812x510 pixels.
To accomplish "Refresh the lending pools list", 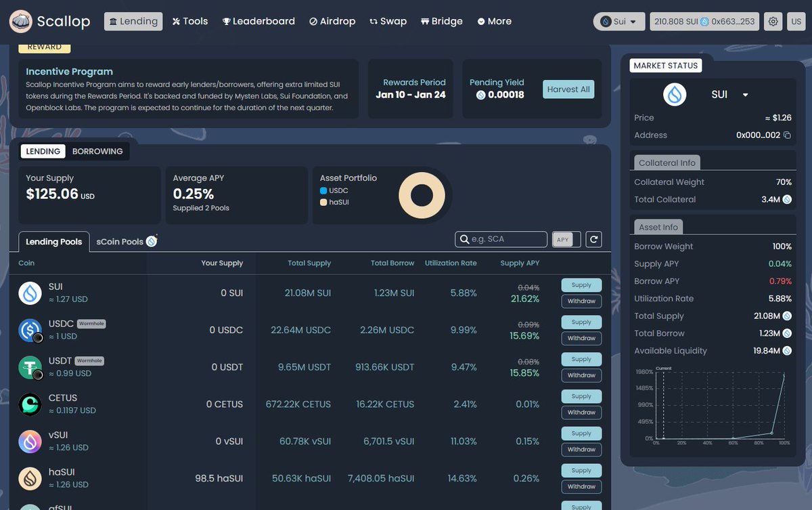I will pyautogui.click(x=593, y=239).
